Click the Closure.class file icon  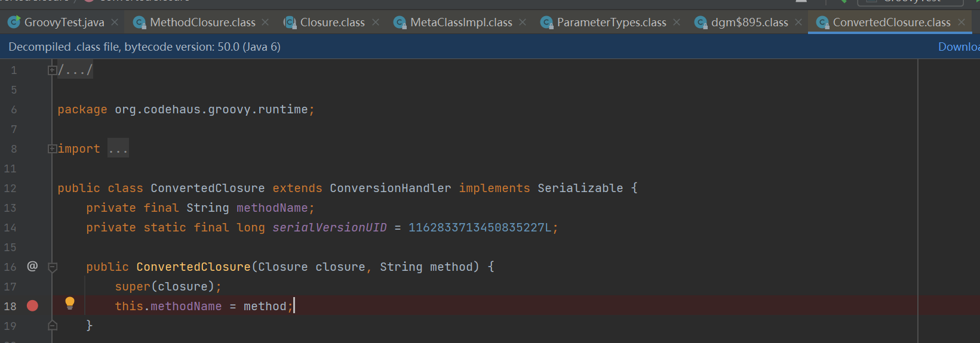290,23
